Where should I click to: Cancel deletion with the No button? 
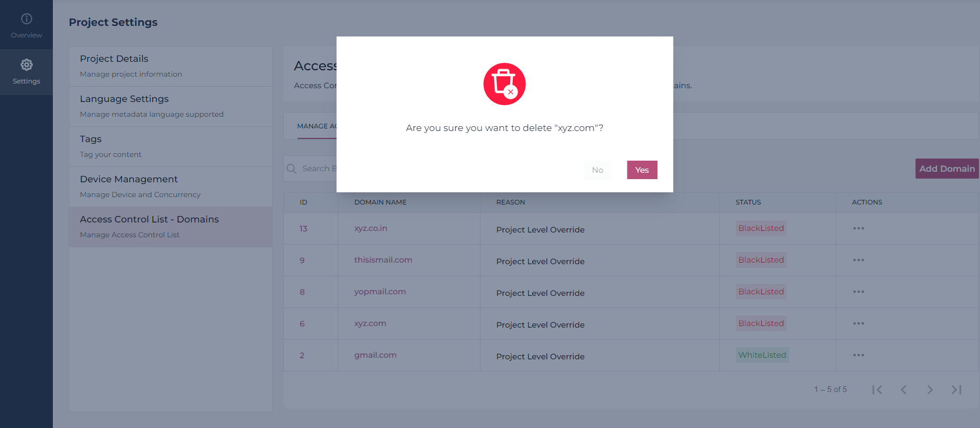597,170
